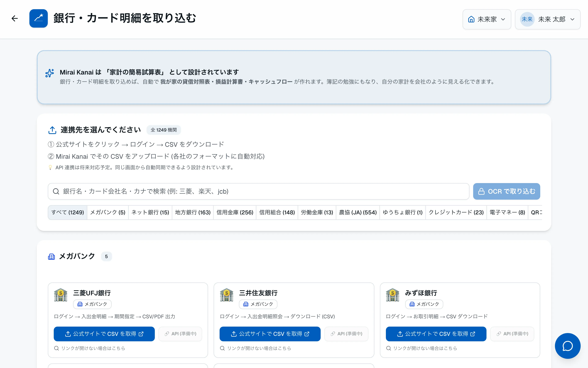The width and height of the screenshot is (588, 368).
Task: Click the メガバンク count badge 5
Action: (106, 257)
